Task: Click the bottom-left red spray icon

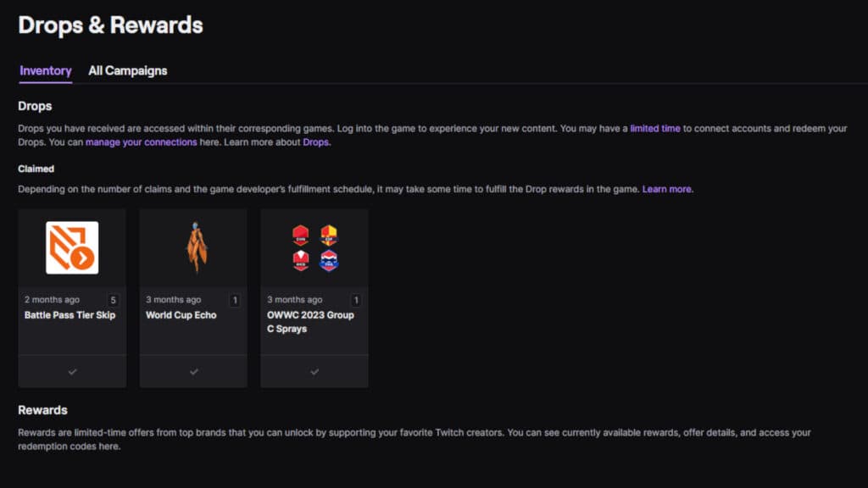Action: pos(300,259)
